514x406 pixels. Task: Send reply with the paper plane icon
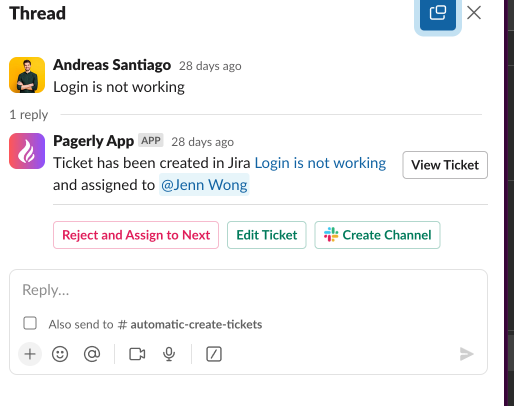(x=467, y=354)
